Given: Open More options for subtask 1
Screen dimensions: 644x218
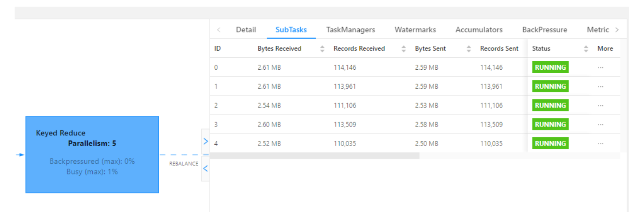Looking at the screenshot, I should [601, 87].
